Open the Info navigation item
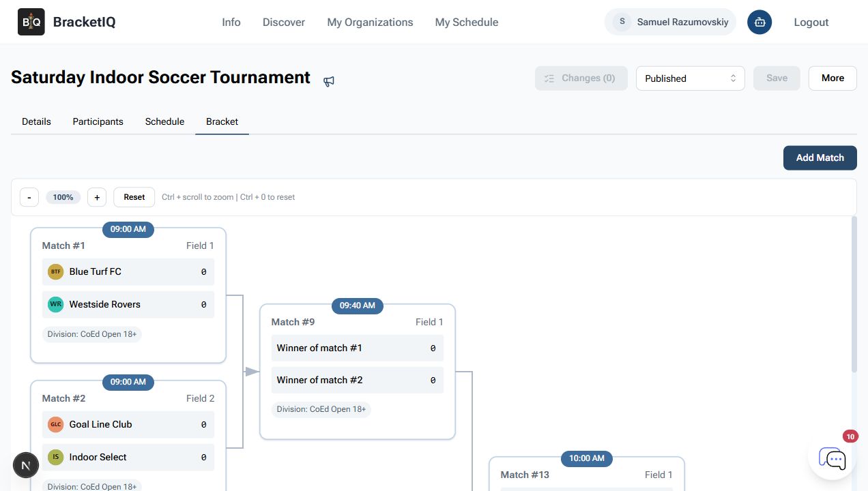Screen dimensions: 868x491 [x=231, y=22]
